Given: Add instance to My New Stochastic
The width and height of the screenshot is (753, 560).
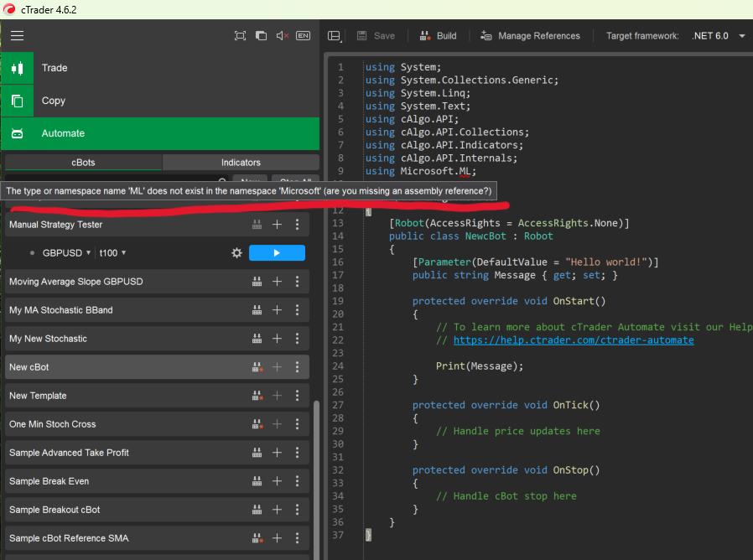Looking at the screenshot, I should (277, 339).
